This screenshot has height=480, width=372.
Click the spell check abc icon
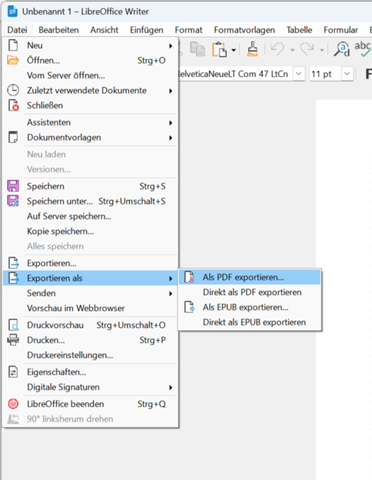[363, 49]
